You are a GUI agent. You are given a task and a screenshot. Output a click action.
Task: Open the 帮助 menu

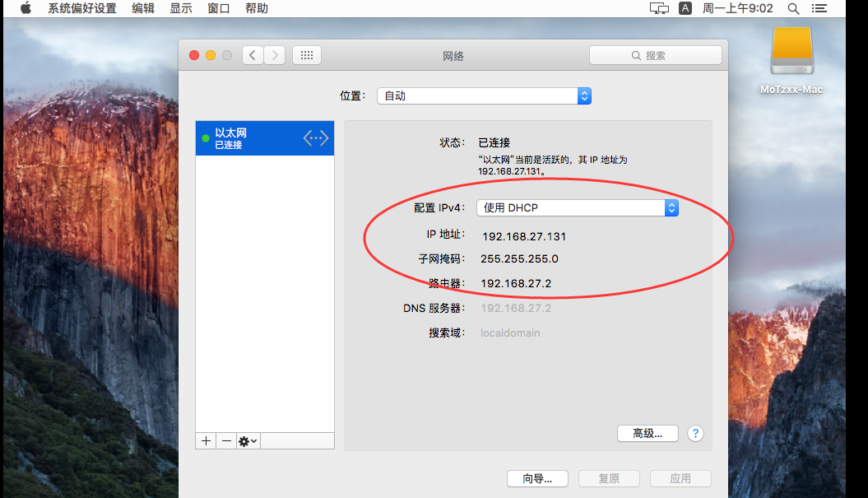[257, 8]
